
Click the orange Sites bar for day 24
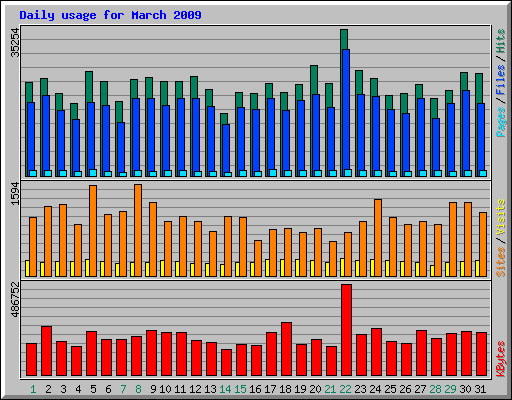tap(378, 238)
